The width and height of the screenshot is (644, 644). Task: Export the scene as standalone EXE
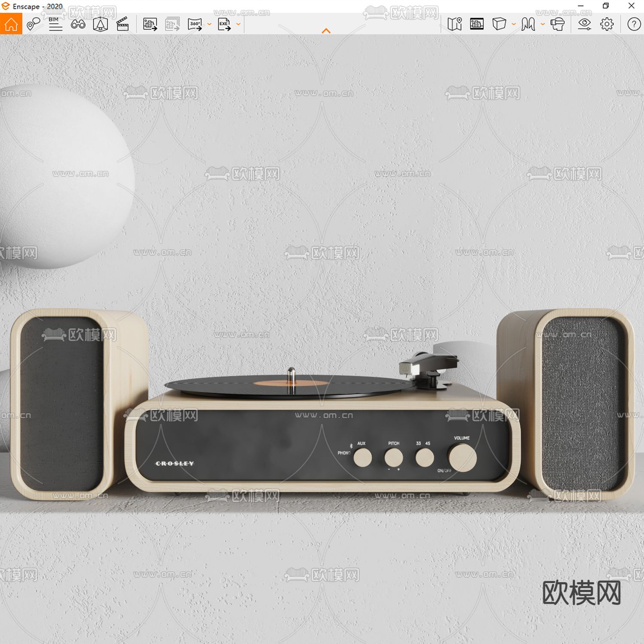pos(225,24)
